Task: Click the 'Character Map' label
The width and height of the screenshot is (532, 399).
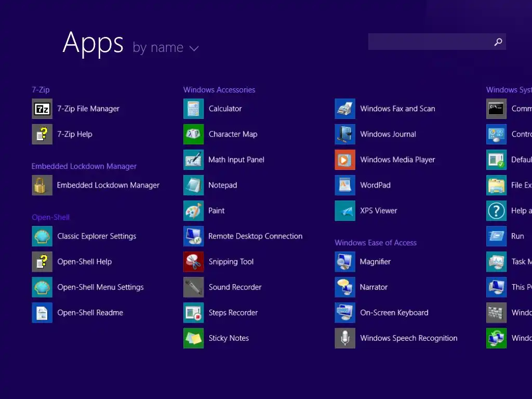Action: (x=233, y=134)
